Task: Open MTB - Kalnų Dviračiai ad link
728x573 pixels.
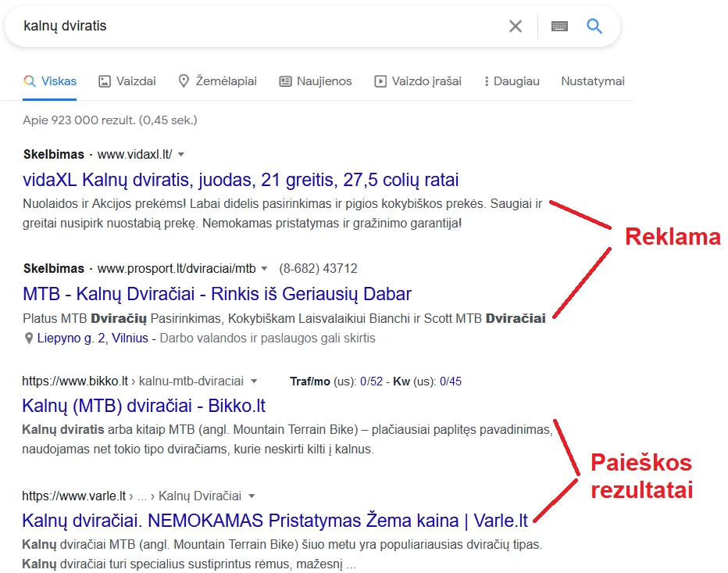Action: (217, 294)
